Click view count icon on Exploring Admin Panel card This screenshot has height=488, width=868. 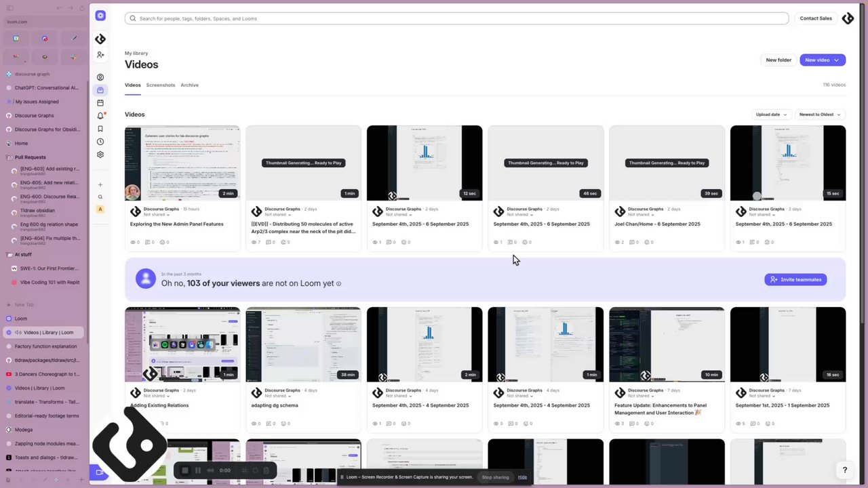[133, 242]
